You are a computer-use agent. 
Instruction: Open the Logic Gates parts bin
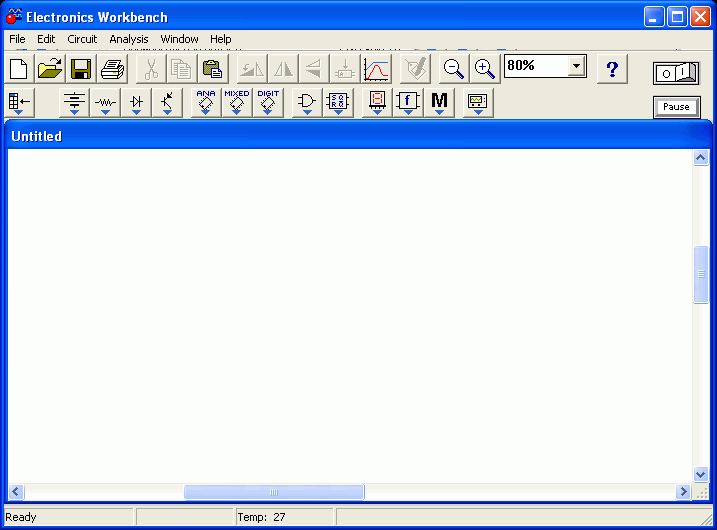(307, 103)
